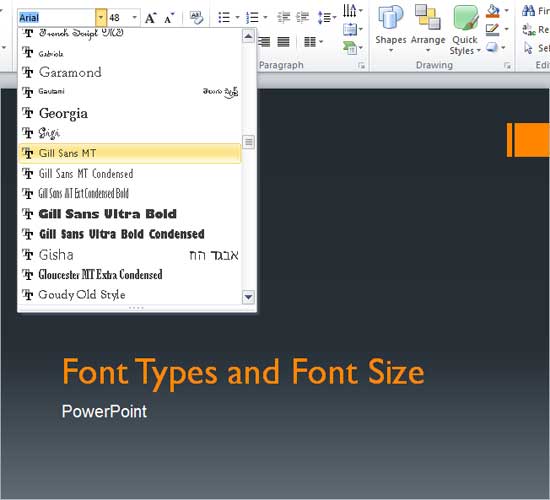Choose French Script MT font
Screen dimensions: 550x500
(130, 34)
